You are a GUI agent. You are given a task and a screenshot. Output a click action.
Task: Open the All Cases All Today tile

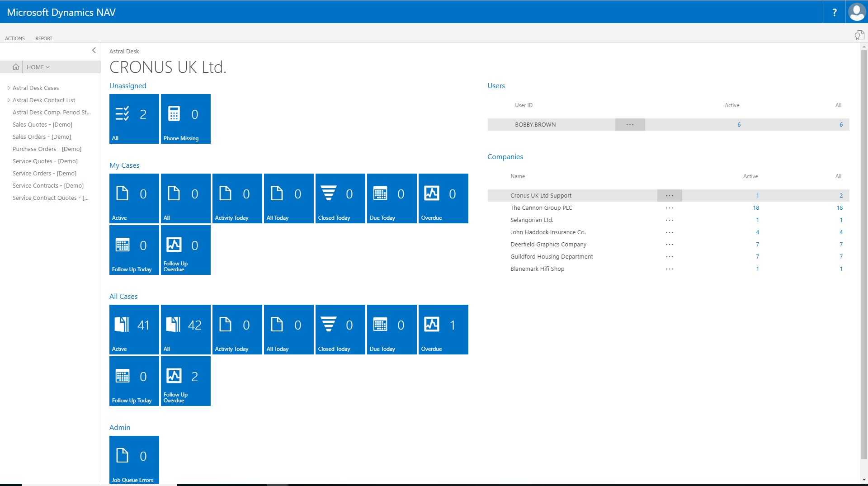289,330
